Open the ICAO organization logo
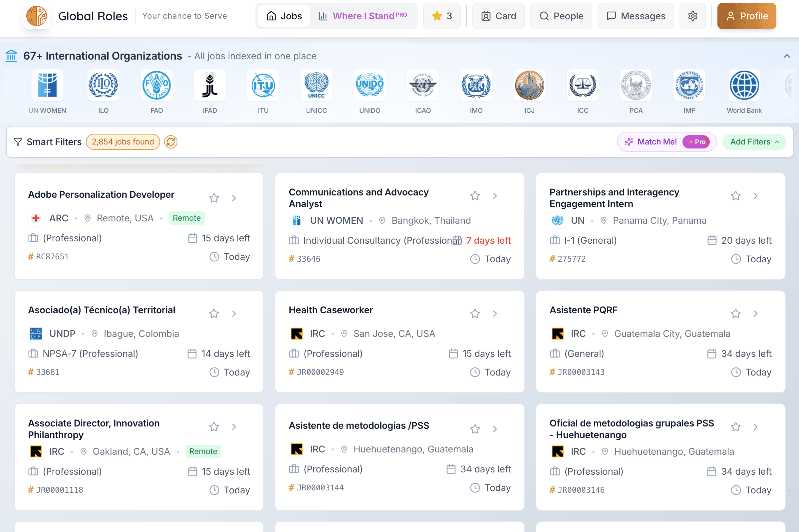This screenshot has width=799, height=532. [x=423, y=85]
